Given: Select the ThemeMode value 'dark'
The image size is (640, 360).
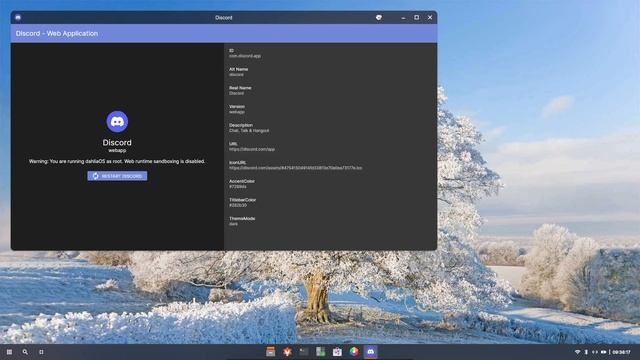Looking at the screenshot, I should tap(233, 224).
